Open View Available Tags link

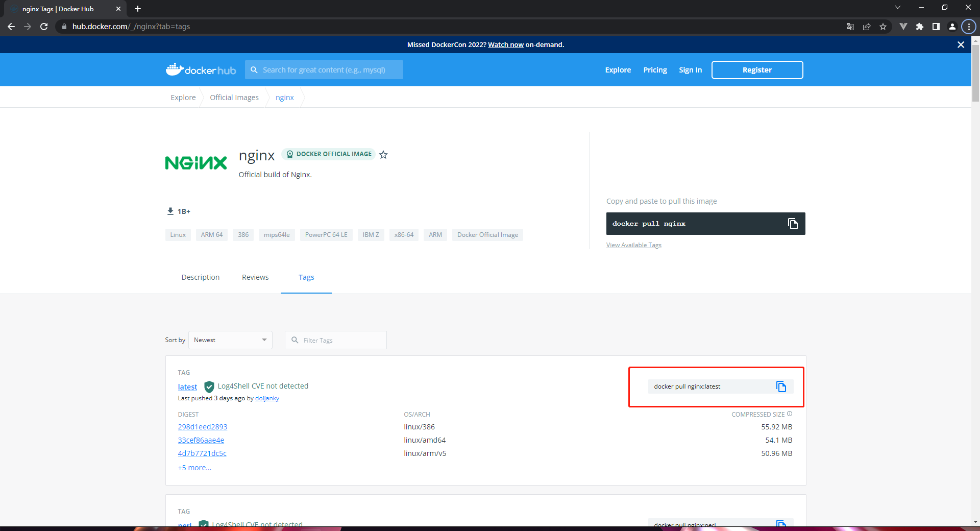click(x=634, y=245)
